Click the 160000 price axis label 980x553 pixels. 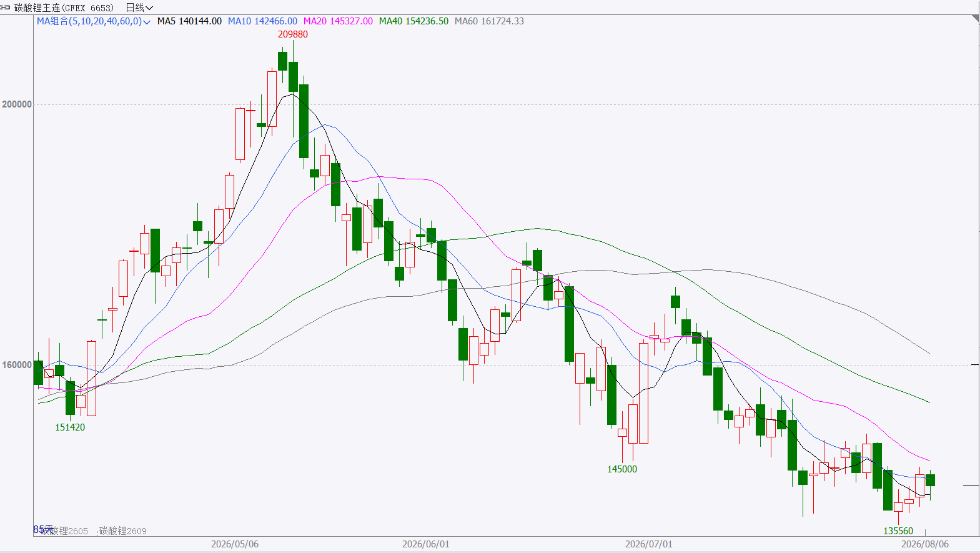17,365
